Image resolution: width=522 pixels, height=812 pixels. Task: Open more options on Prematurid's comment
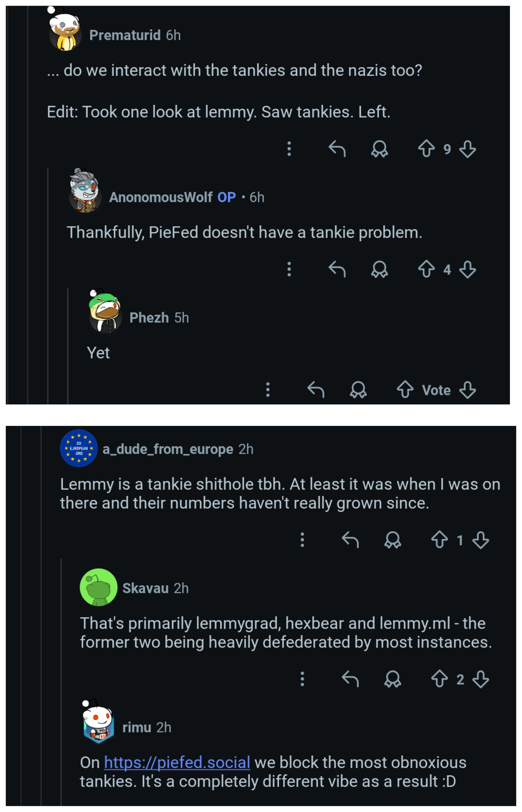[289, 149]
